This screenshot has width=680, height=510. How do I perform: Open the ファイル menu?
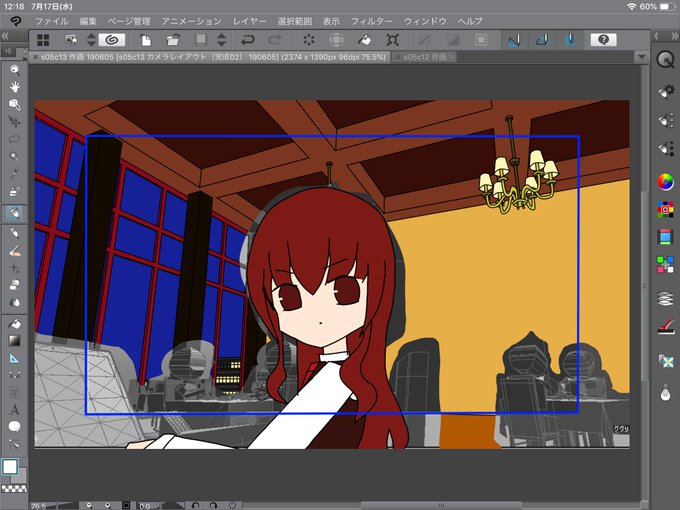tap(52, 21)
